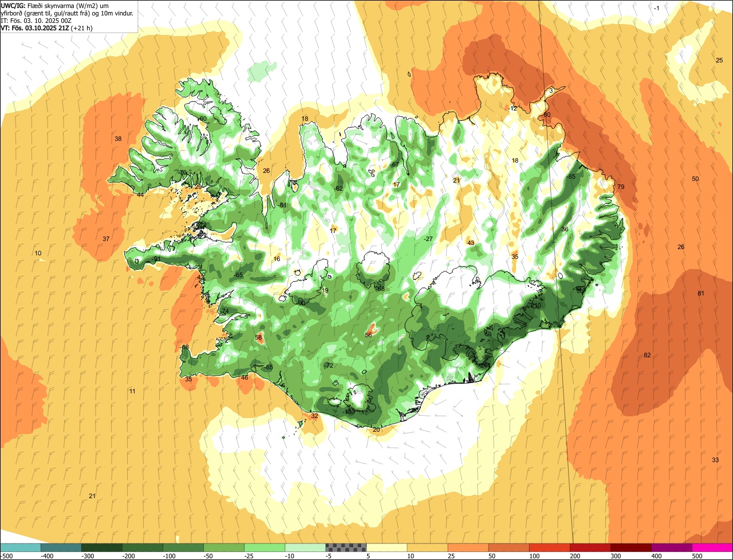Click the checkered -5 to 5 legend swatch
Image resolution: width=733 pixels, height=560 pixels.
[x=346, y=547]
